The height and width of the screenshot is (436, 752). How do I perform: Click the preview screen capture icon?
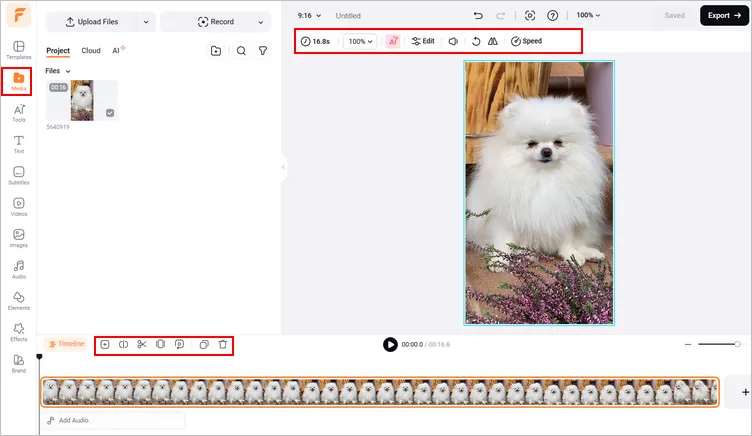530,15
